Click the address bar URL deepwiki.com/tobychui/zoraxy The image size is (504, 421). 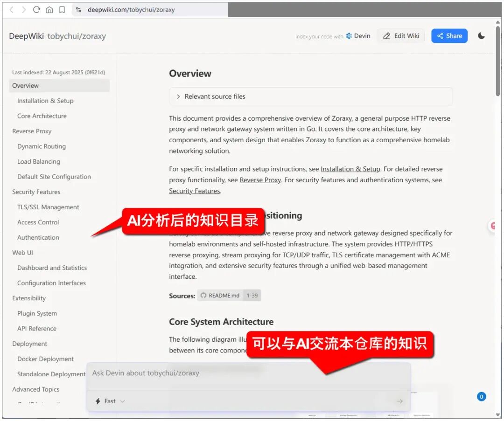point(131,10)
